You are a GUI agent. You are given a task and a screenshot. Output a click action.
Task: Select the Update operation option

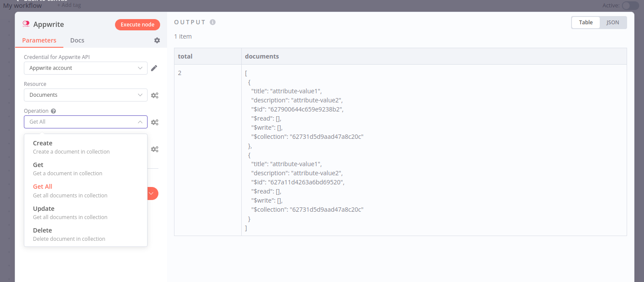tap(86, 213)
